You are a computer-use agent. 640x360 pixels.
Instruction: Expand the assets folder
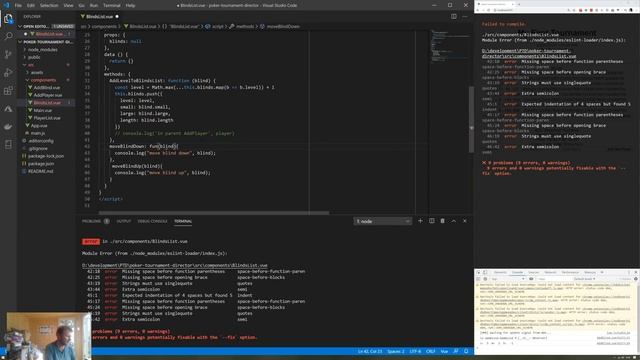(x=37, y=72)
